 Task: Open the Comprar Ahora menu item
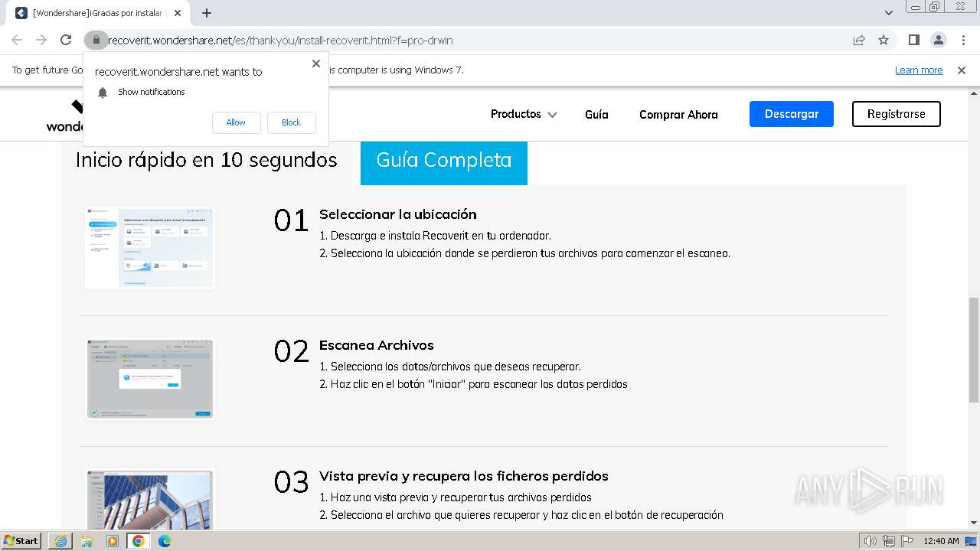coord(678,115)
